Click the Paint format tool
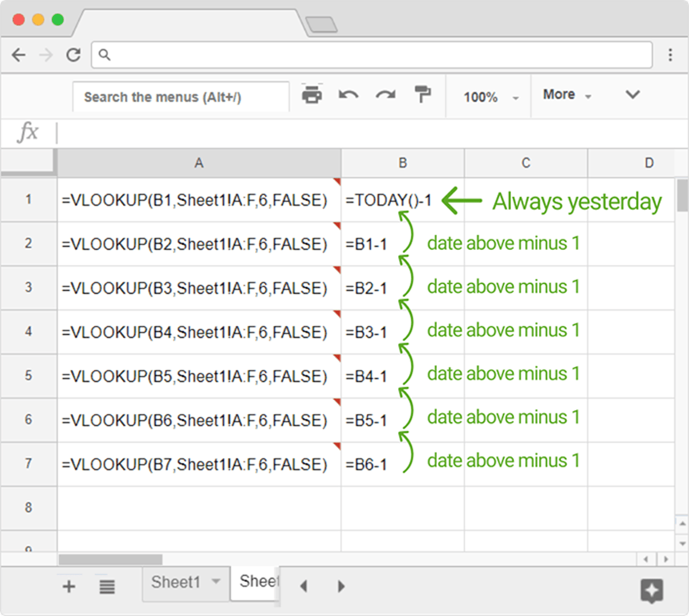 pyautogui.click(x=423, y=95)
